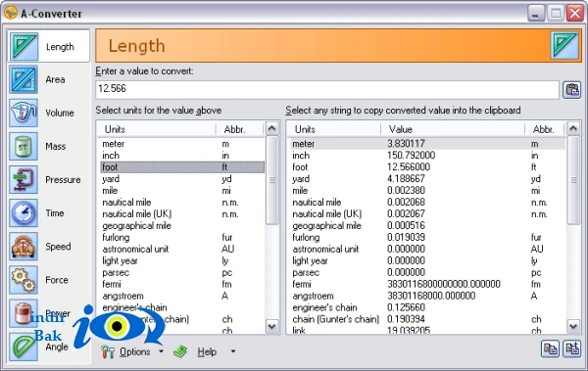This screenshot has width=588, height=371.
Task: Select the Time category clock icon
Action: [x=24, y=212]
